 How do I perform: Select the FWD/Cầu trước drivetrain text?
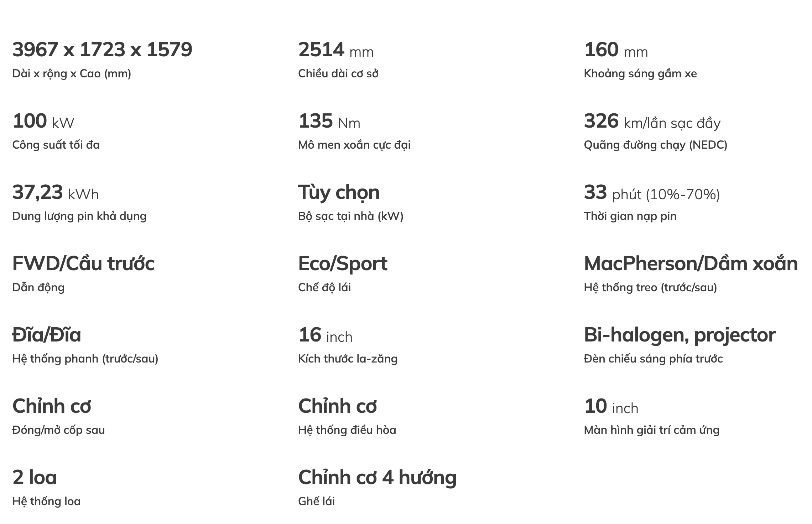(83, 264)
